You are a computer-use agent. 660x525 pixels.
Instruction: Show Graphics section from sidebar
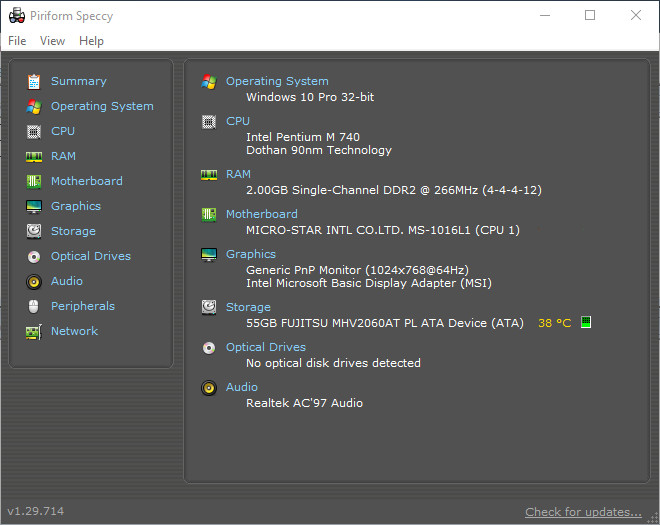[76, 206]
